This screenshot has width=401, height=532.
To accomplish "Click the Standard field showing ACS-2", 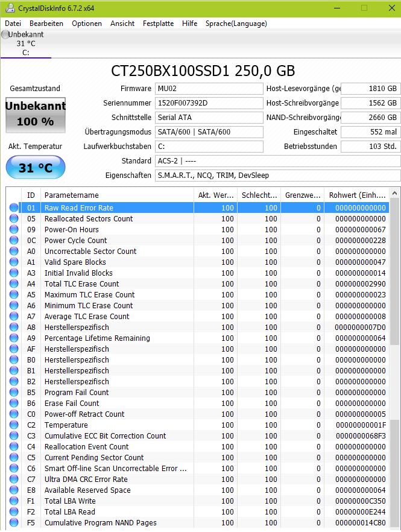I will pos(277,161).
